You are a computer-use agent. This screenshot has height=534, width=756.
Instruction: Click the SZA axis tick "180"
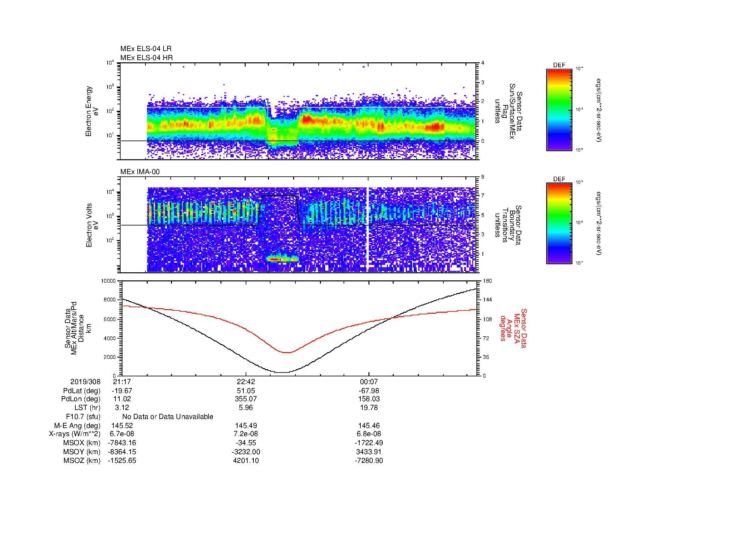click(487, 281)
